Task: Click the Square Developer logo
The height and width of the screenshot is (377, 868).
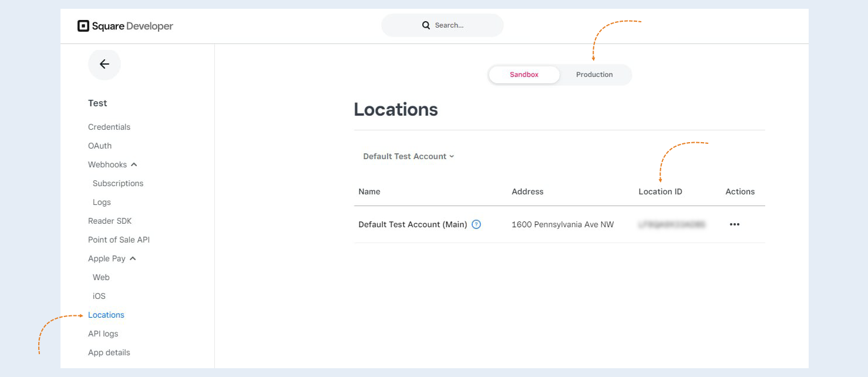Action: click(125, 26)
